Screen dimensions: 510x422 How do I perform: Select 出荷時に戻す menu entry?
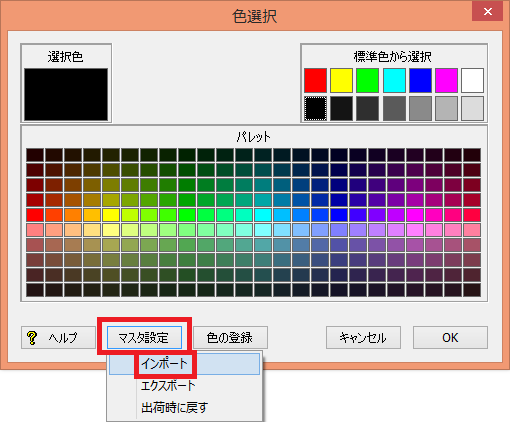pos(184,407)
